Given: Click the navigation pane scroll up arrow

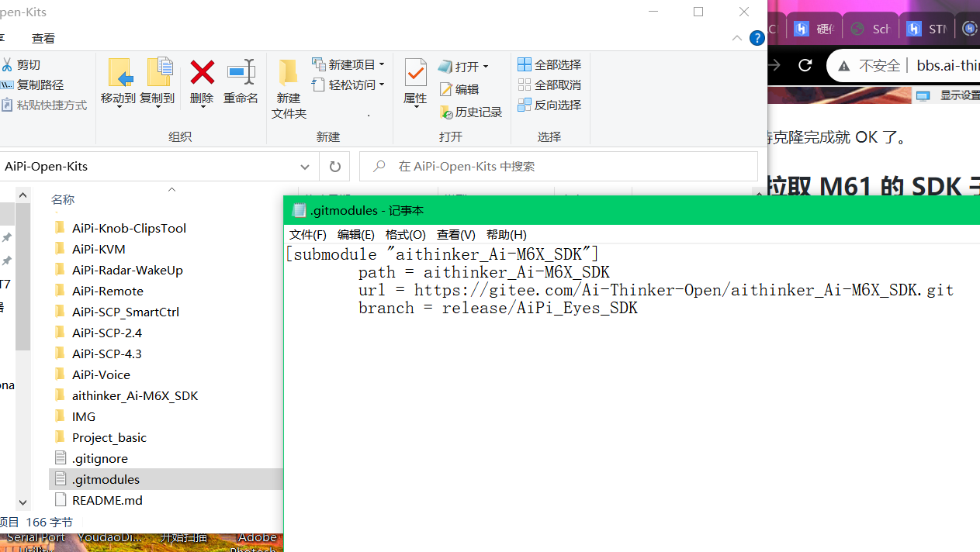Looking at the screenshot, I should 23,195.
